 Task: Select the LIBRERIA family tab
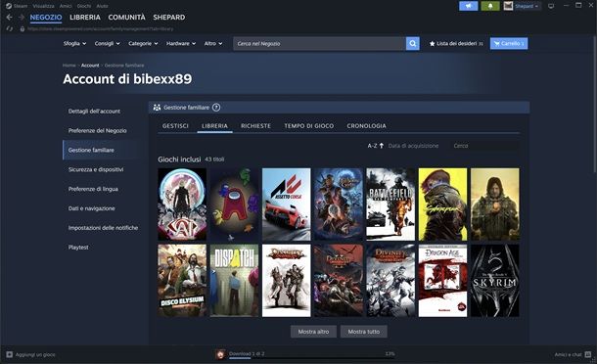tap(214, 125)
